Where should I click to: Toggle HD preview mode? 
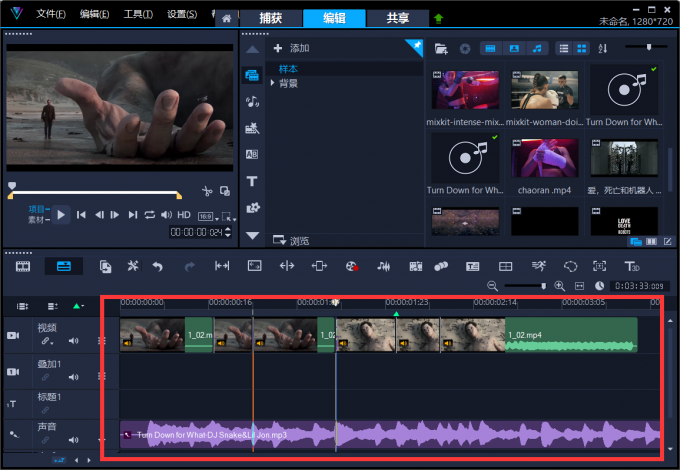point(184,215)
